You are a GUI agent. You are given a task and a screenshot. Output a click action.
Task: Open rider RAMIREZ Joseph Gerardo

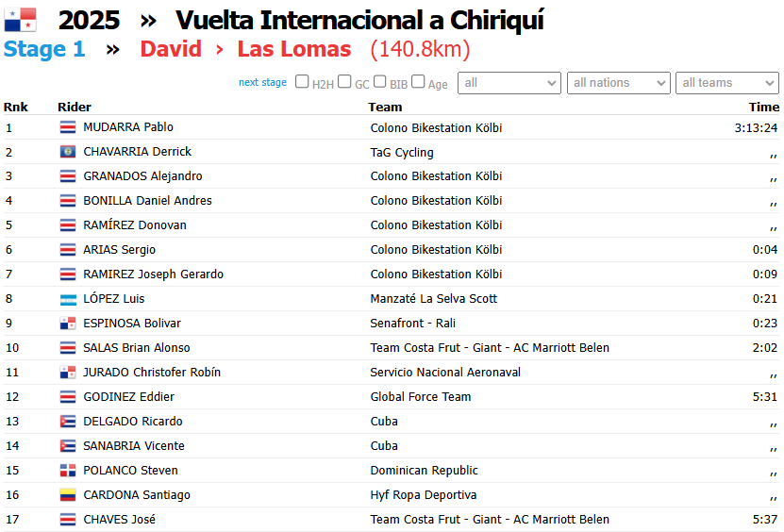[x=153, y=274]
